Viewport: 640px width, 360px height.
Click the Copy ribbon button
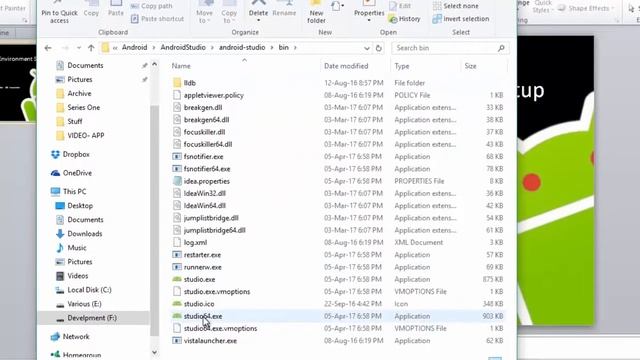(91, 9)
